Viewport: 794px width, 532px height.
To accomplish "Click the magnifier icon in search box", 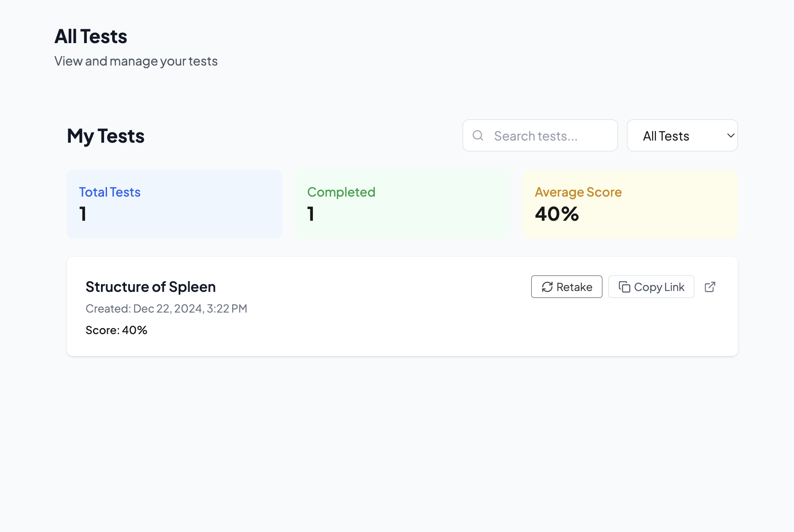I will click(x=478, y=136).
